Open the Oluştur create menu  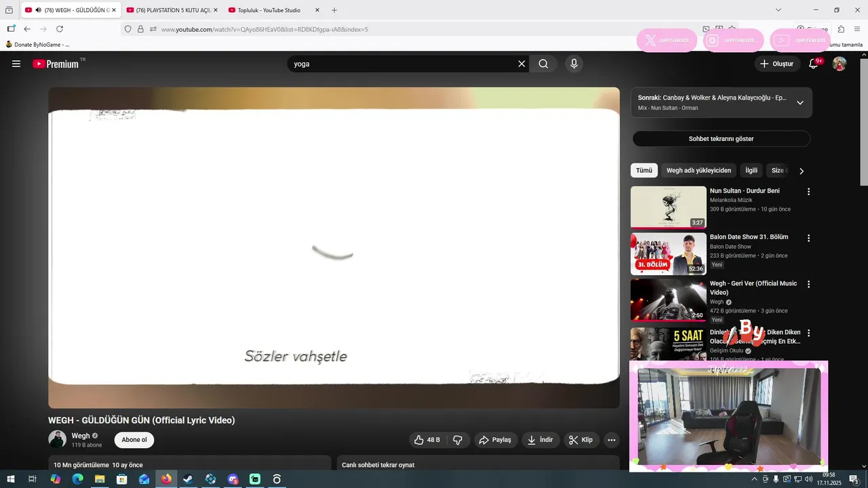pos(777,64)
